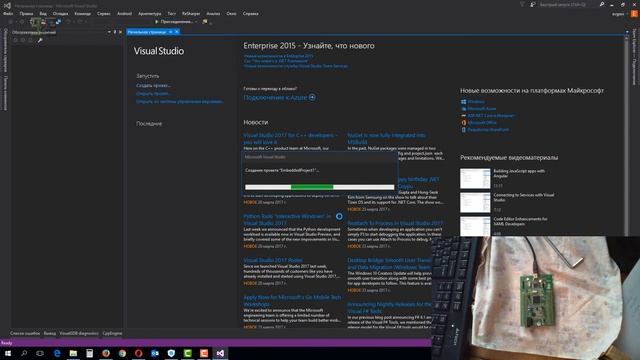Open the Архитектура menu

coord(150,13)
